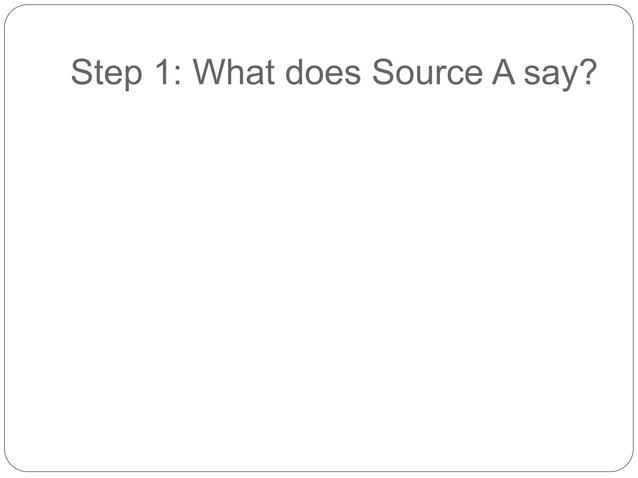Click the number "1" in the title
The height and width of the screenshot is (478, 638).
coord(162,73)
